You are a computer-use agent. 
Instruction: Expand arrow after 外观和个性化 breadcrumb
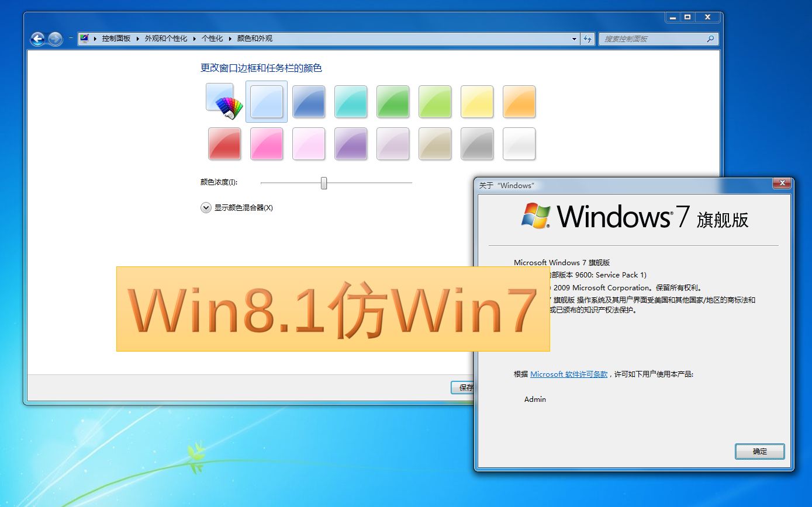click(x=195, y=39)
